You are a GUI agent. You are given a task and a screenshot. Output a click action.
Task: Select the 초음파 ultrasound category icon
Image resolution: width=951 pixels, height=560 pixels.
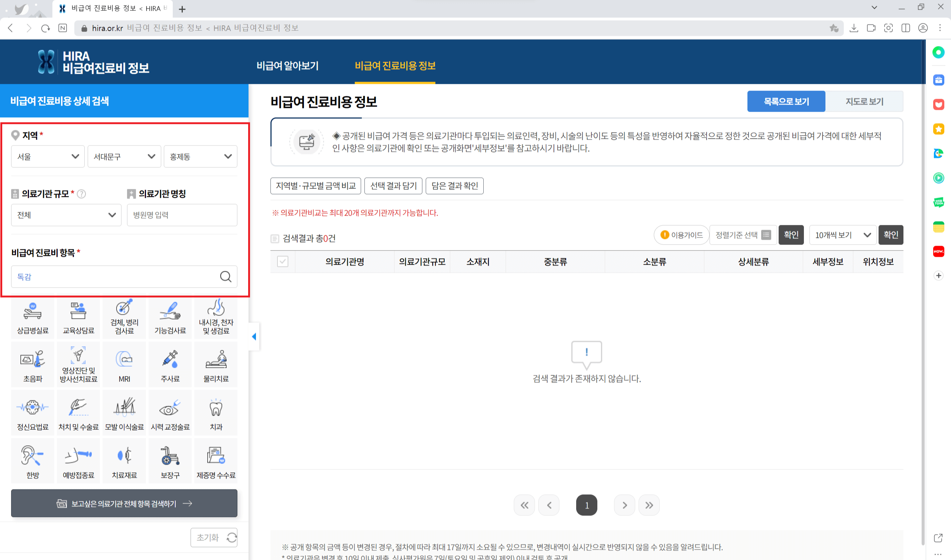point(32,363)
